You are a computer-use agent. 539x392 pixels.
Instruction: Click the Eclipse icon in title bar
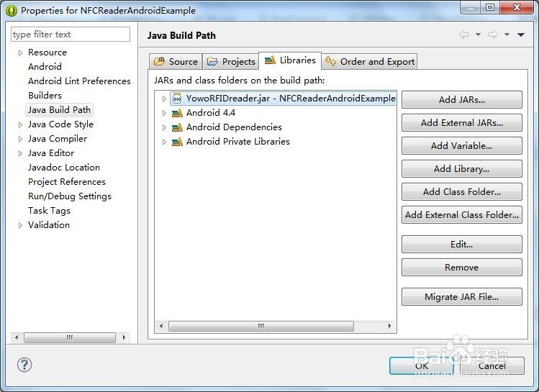tap(12, 11)
